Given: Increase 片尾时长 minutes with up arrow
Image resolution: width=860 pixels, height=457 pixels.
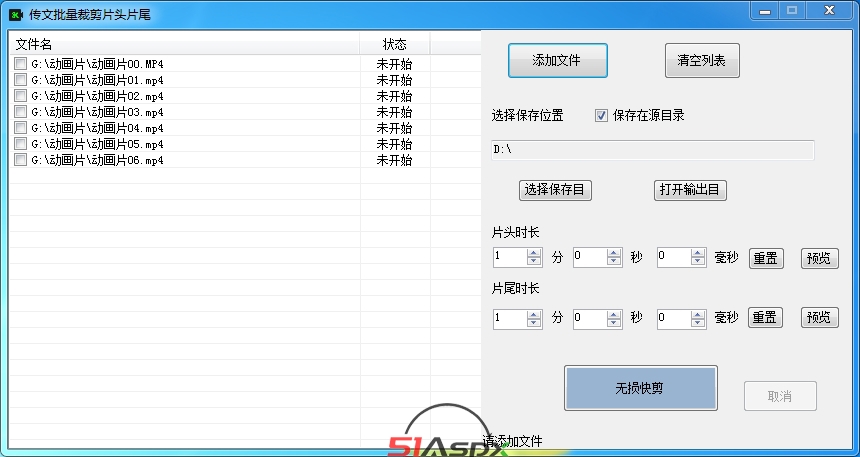Looking at the screenshot, I should [534, 314].
